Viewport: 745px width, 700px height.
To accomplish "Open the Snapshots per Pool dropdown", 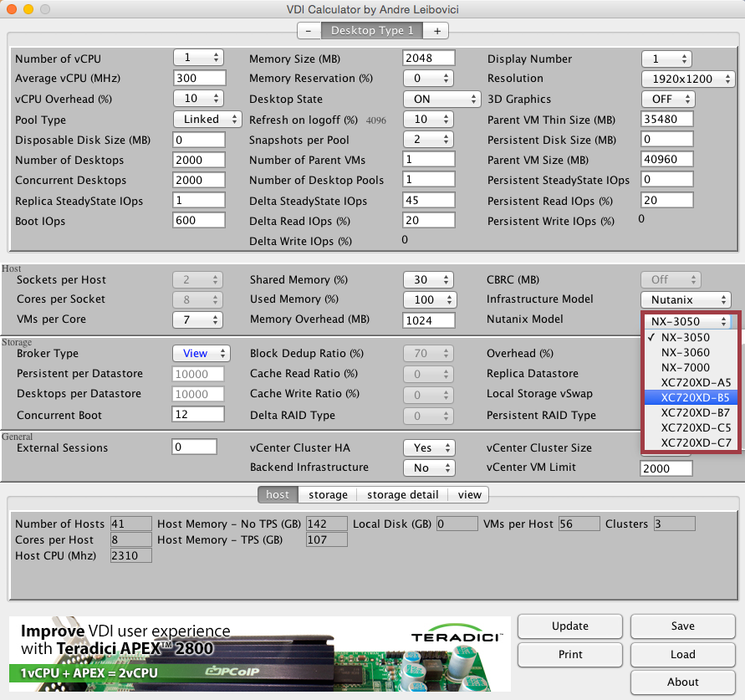I will click(428, 139).
